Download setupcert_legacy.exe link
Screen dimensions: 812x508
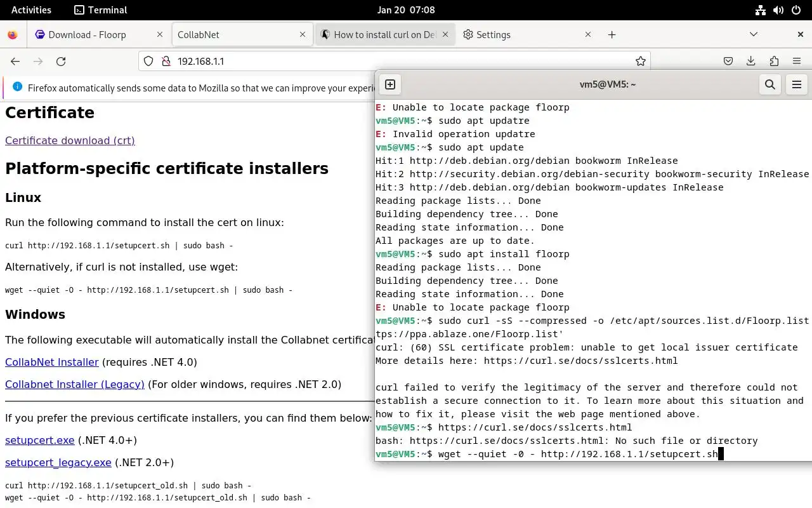point(58,462)
